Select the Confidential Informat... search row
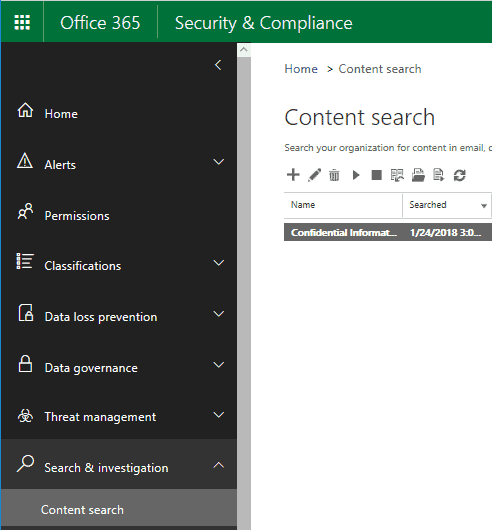Image resolution: width=492 pixels, height=530 pixels. 388,232
